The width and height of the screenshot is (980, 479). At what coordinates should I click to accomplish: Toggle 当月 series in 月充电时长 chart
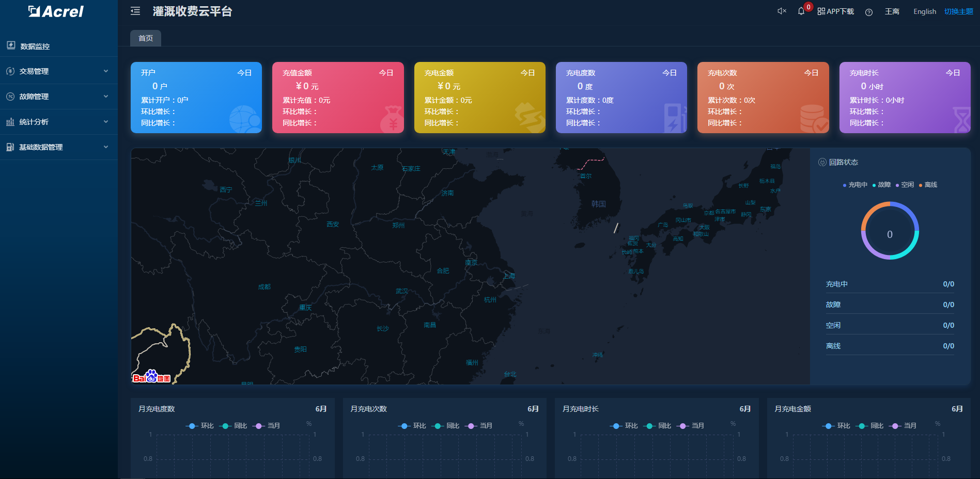tap(690, 426)
